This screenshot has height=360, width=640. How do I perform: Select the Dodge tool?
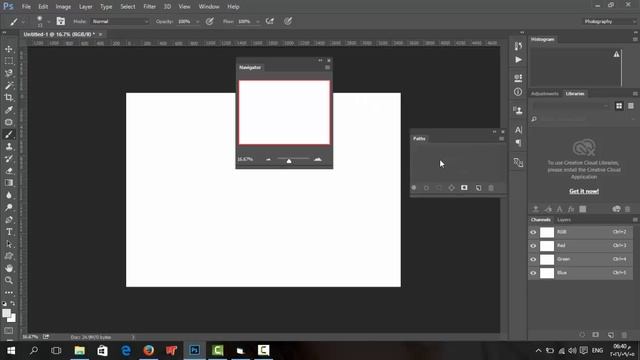tap(9, 207)
